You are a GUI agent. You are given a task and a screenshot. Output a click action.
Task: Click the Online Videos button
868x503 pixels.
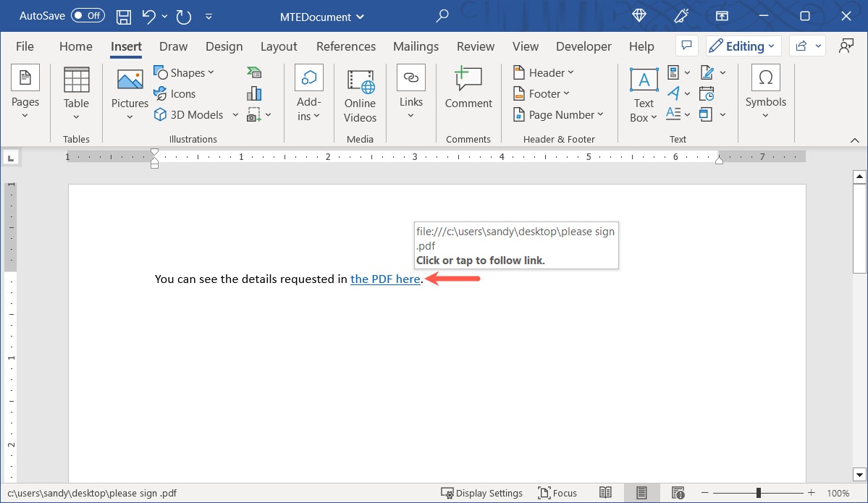tap(360, 96)
